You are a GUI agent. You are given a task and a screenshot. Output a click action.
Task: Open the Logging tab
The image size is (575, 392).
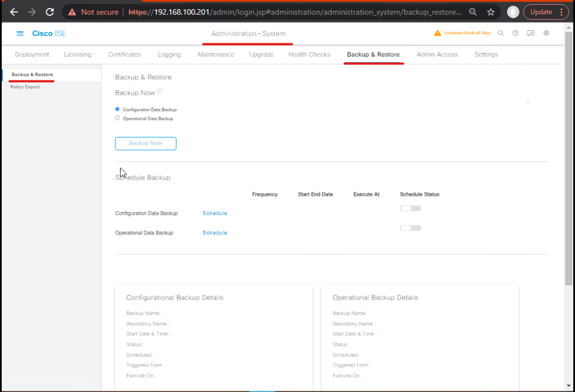point(170,54)
